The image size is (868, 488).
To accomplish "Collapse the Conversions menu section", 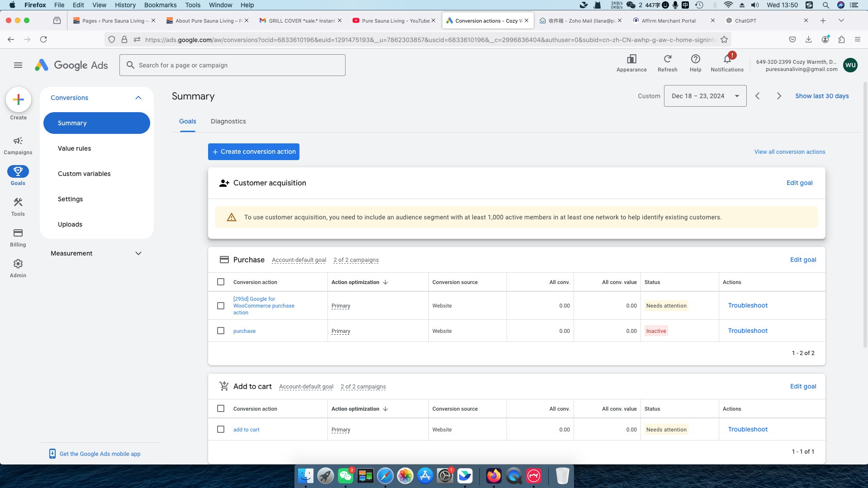I will 138,98.
